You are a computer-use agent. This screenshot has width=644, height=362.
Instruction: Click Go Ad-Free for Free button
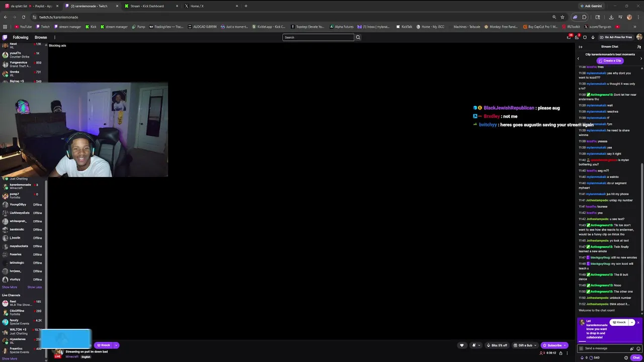(616, 37)
